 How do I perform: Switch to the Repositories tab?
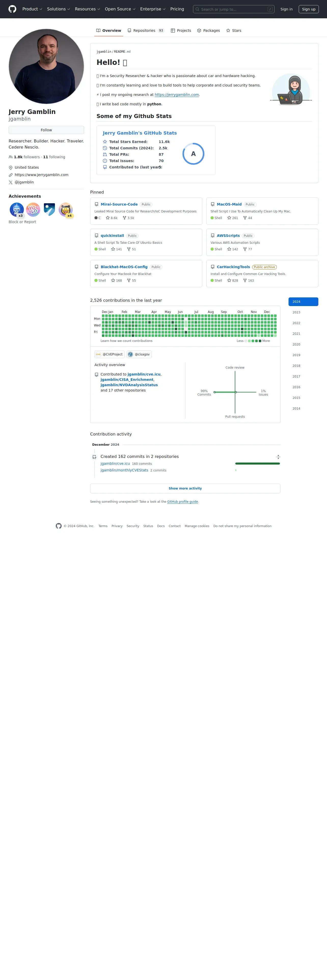(x=146, y=31)
